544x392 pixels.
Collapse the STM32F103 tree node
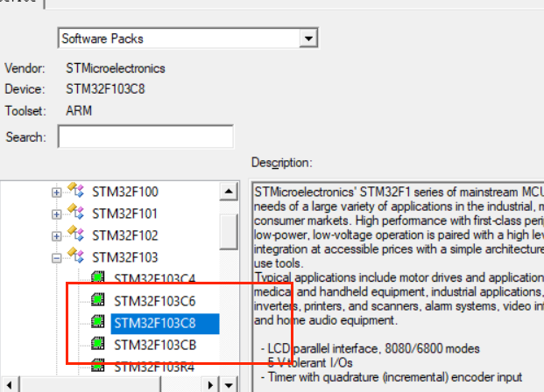56,258
